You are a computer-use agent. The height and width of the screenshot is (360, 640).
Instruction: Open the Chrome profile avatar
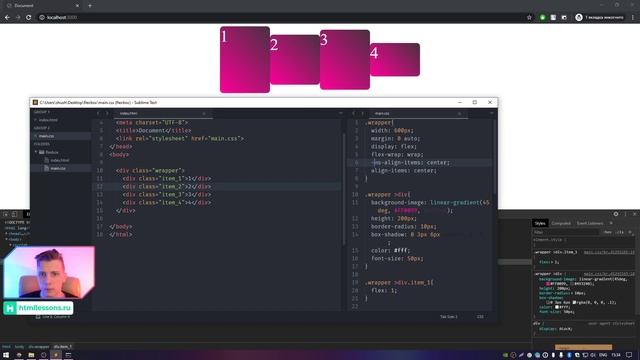[x=579, y=18]
